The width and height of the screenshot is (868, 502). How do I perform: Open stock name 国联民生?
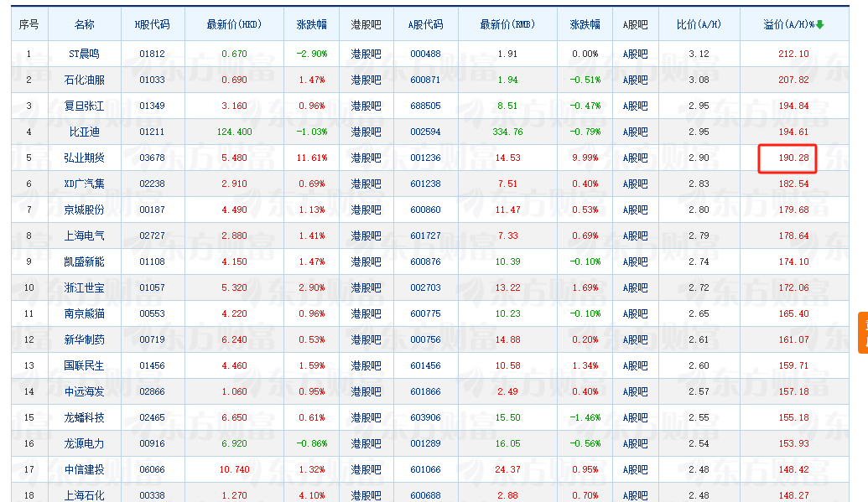[x=84, y=366]
